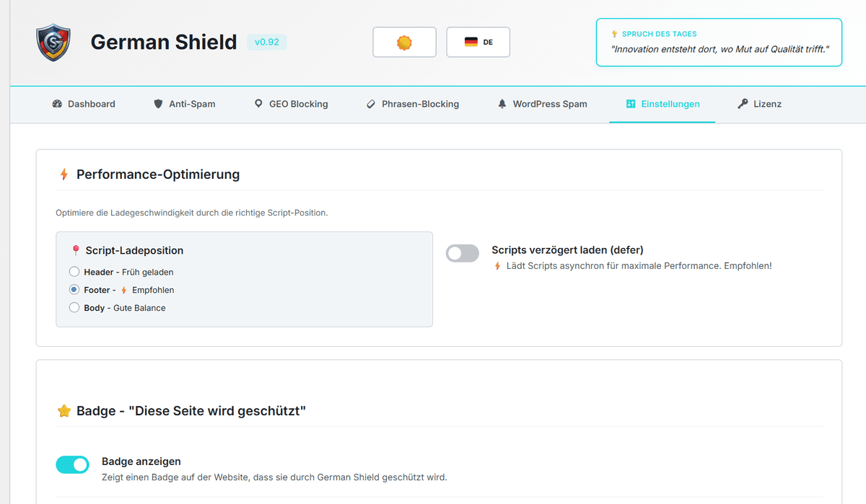The image size is (866, 504).
Task: Click the star icon beside Badge heading
Action: tap(64, 411)
